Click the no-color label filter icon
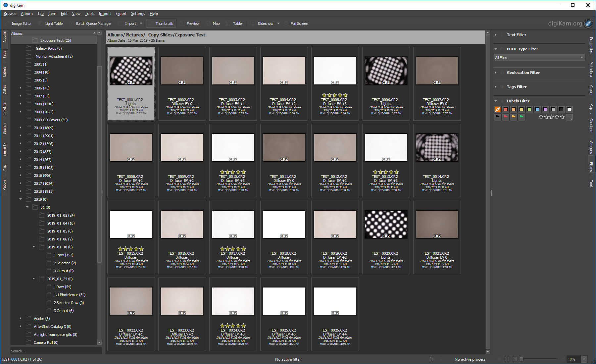The height and width of the screenshot is (364, 596). [x=498, y=109]
